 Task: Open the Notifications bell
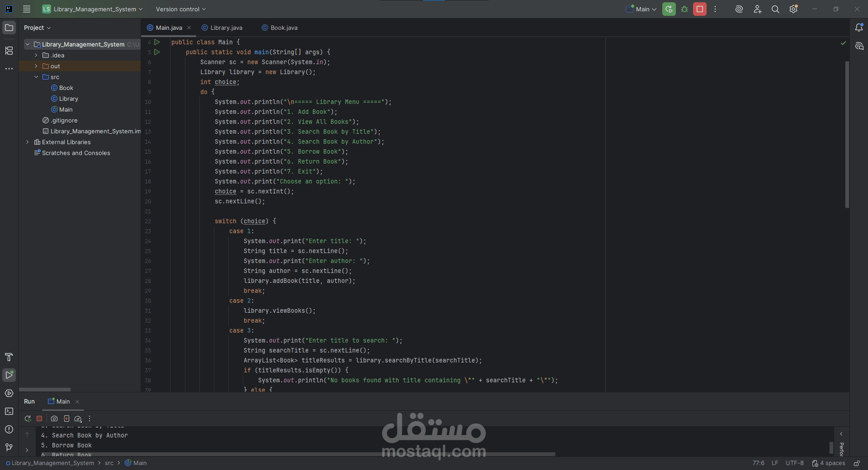pos(859,28)
